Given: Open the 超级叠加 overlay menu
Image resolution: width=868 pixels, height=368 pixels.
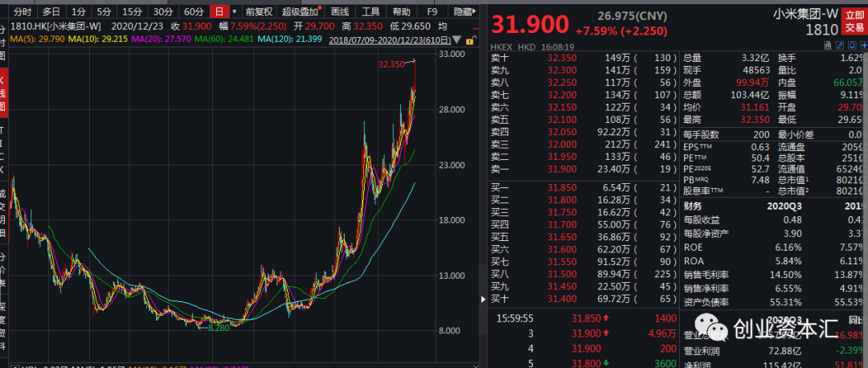Looking at the screenshot, I should click(301, 11).
